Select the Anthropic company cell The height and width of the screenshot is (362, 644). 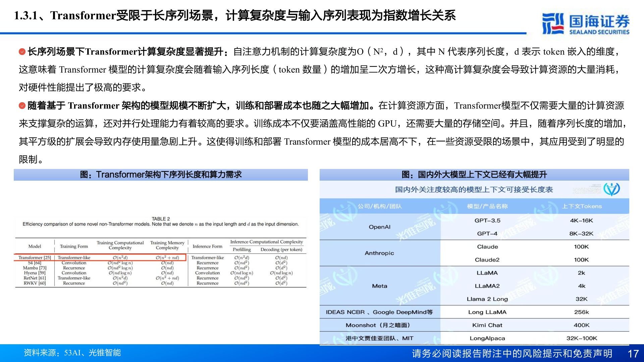379,253
